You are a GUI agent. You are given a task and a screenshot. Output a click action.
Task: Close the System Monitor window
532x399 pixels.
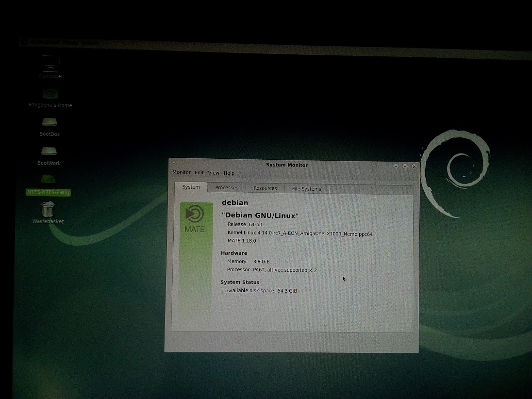(x=414, y=166)
